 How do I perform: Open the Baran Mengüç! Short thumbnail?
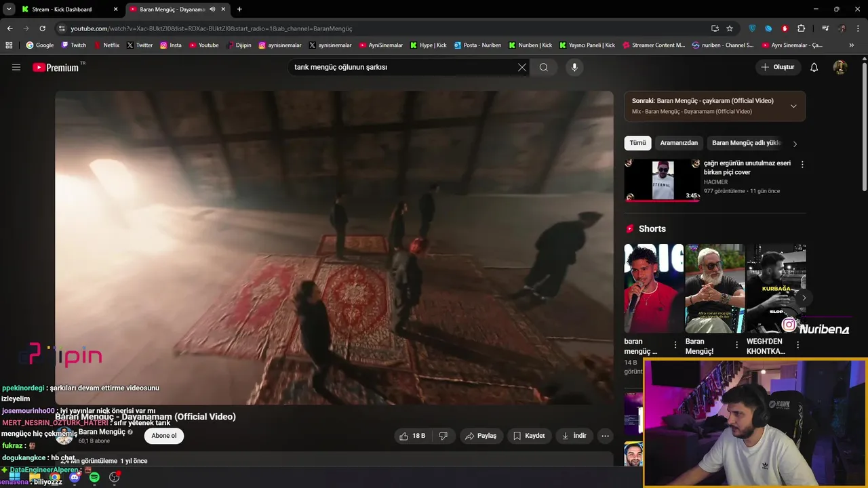click(715, 288)
